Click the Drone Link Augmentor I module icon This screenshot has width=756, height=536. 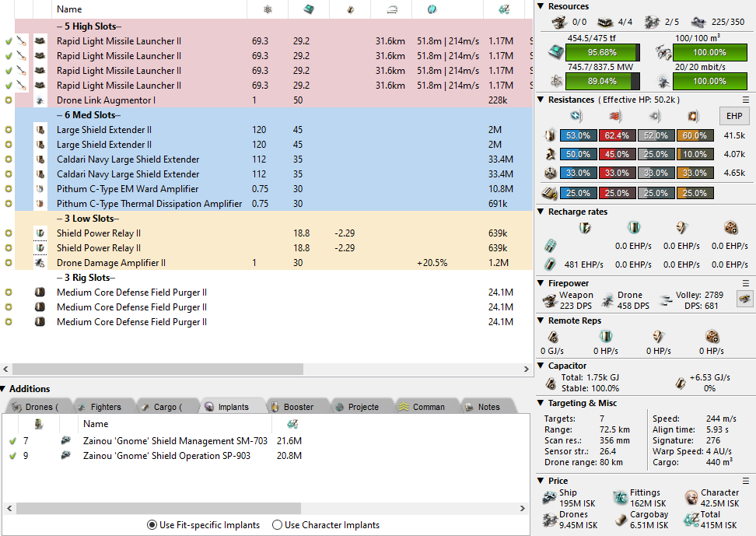click(x=40, y=100)
